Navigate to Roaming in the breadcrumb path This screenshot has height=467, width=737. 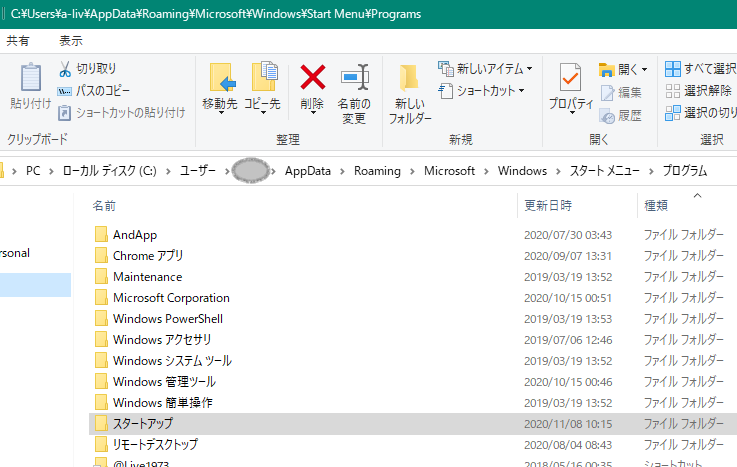click(377, 171)
